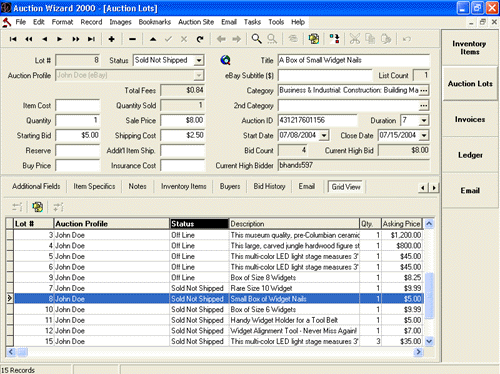Delete record with minus icon
500x374 pixels.
(x=132, y=39)
